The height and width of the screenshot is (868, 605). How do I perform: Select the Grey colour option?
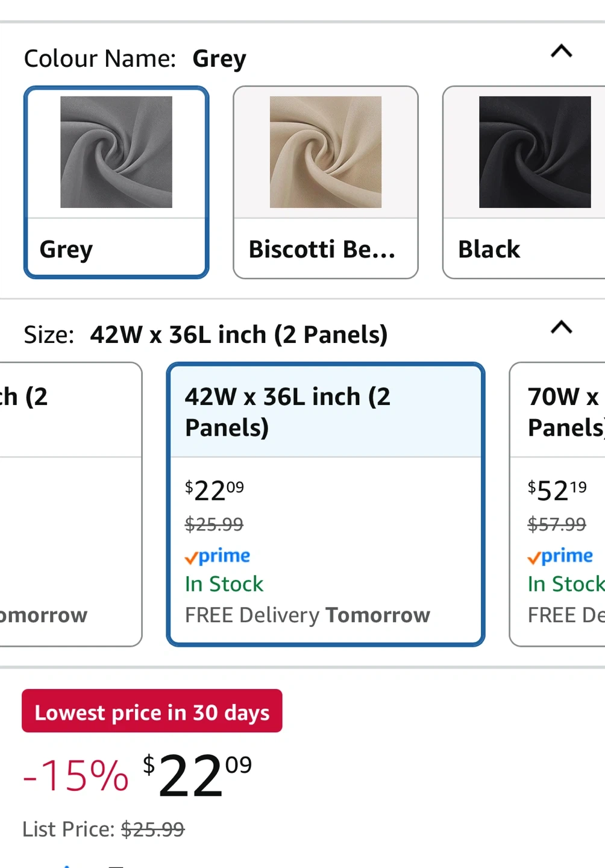click(116, 182)
